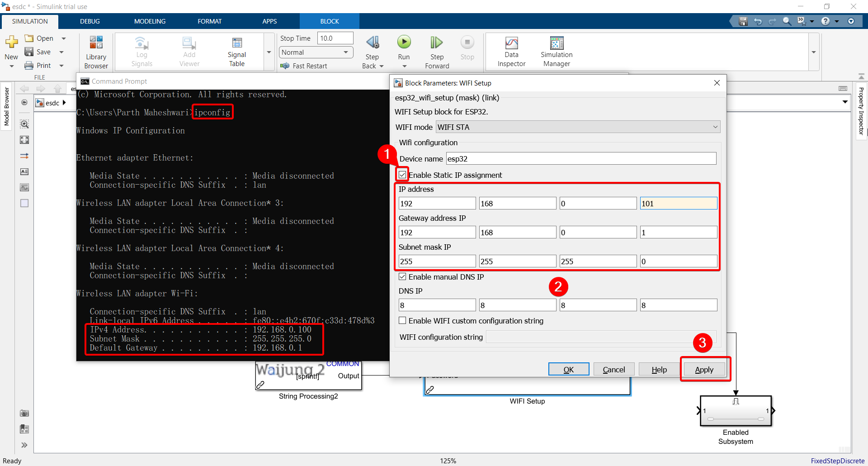Click the FixedStepDiscrete solver link
868x466 pixels.
pyautogui.click(x=837, y=461)
